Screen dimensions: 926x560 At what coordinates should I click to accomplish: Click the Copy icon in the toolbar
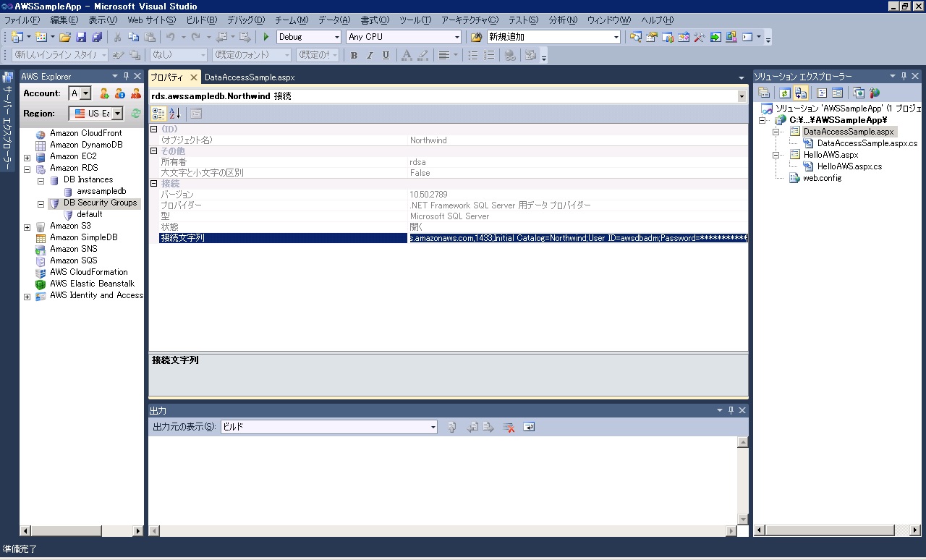coord(133,37)
